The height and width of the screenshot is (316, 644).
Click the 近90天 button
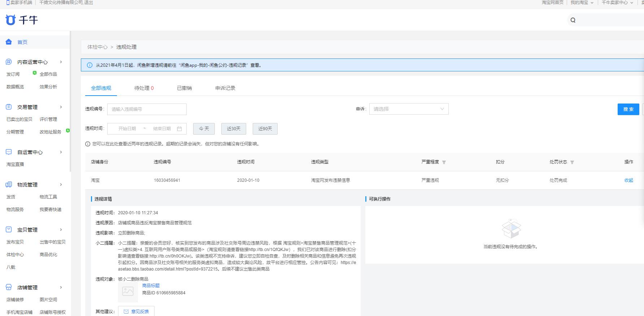point(265,129)
